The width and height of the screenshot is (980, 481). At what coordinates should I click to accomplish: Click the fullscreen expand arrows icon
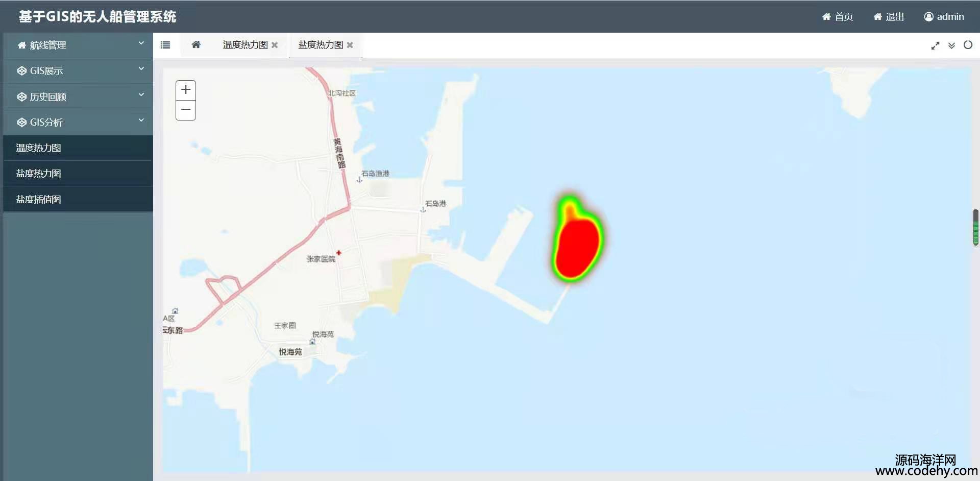tap(935, 45)
